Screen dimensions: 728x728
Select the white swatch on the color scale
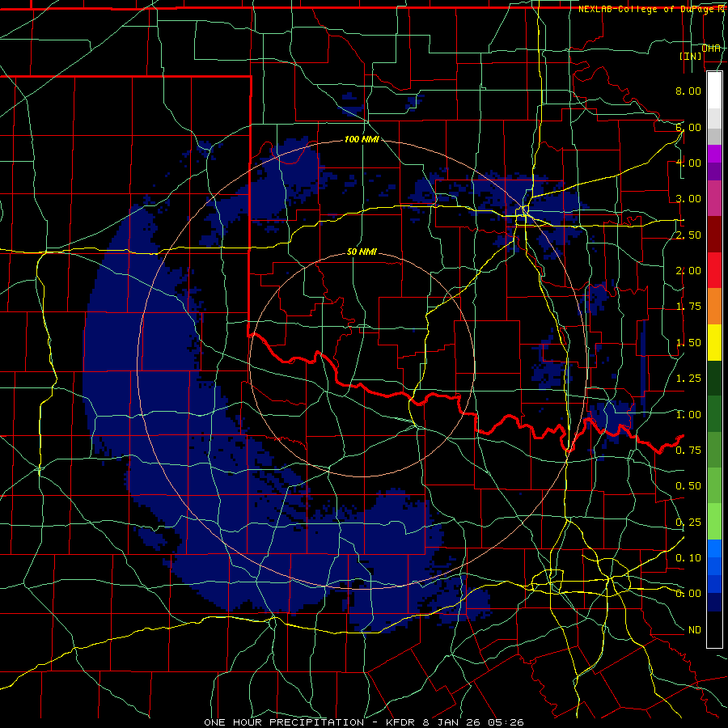tap(714, 91)
